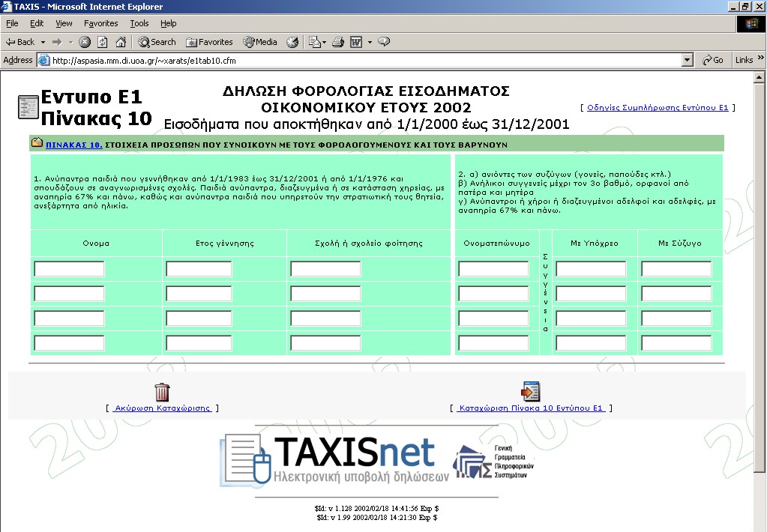Open the Media toolbar button

click(260, 42)
